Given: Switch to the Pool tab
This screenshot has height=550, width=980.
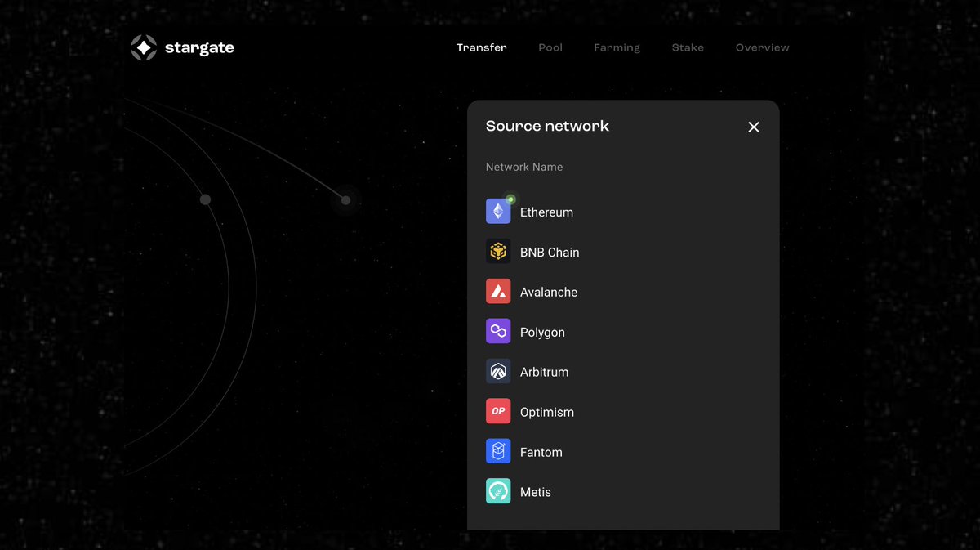Looking at the screenshot, I should [x=550, y=47].
